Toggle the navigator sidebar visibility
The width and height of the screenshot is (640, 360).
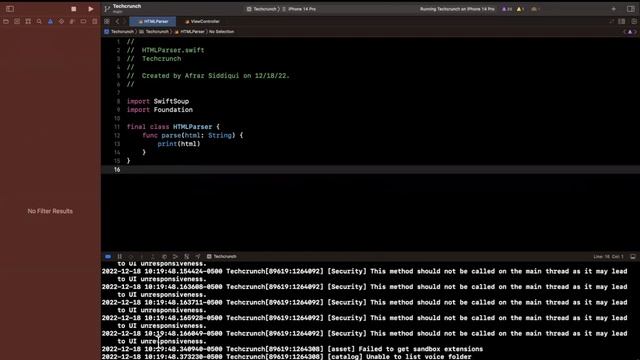click(x=10, y=9)
